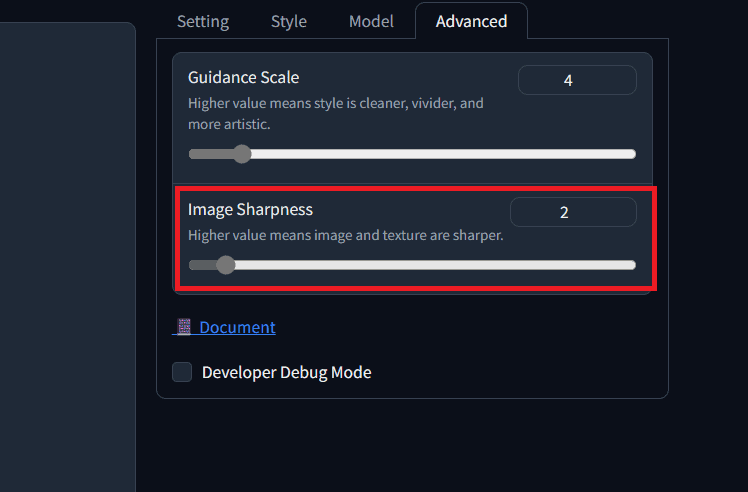Grab the Guidance Scale slider handle
The height and width of the screenshot is (492, 748).
[x=241, y=154]
